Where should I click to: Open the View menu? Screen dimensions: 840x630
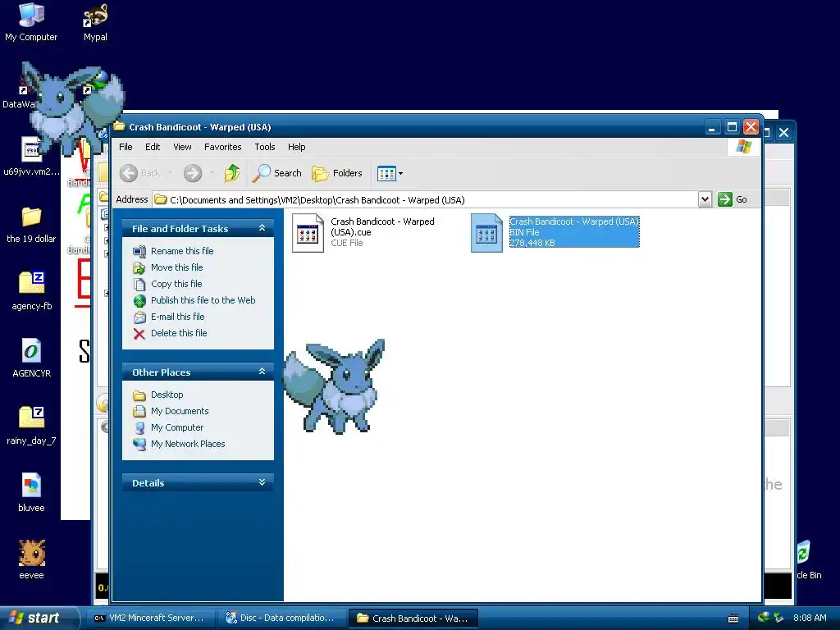coord(182,147)
